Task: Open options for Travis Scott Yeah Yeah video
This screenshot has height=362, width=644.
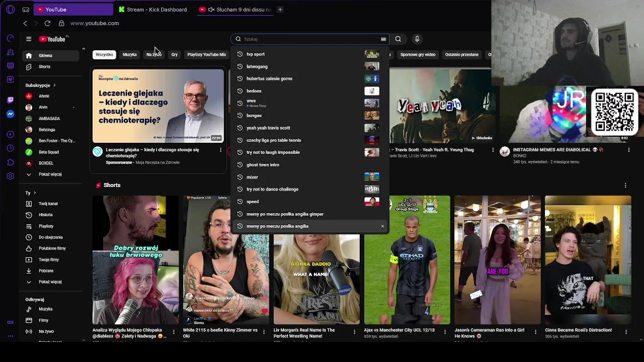Action: 493,150
